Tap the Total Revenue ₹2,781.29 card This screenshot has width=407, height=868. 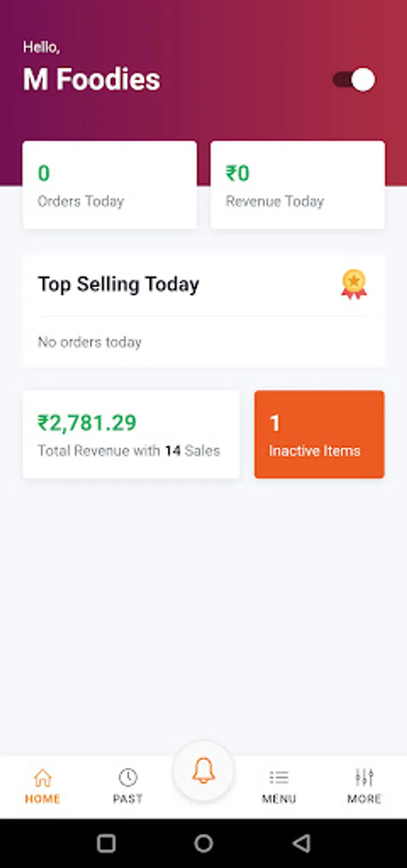[131, 434]
